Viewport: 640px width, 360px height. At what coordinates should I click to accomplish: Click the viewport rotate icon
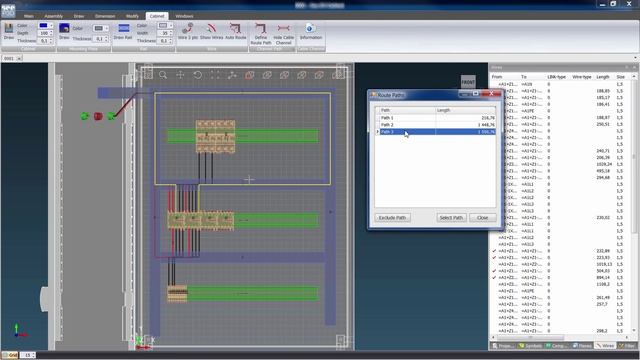pos(198,75)
